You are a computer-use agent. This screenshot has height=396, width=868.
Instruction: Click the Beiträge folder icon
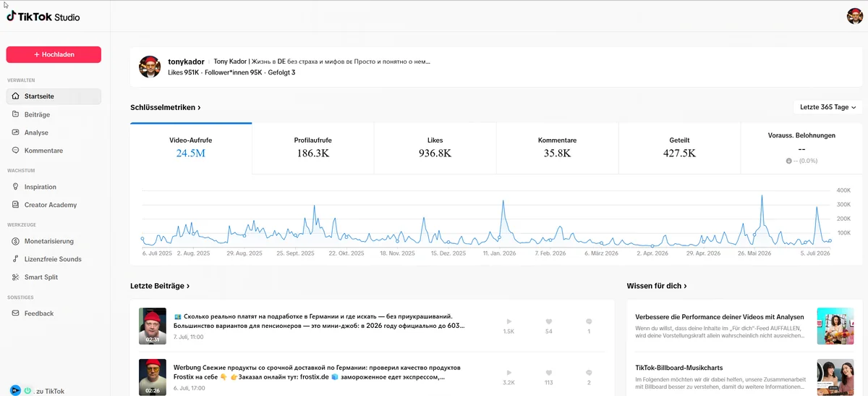(17, 114)
